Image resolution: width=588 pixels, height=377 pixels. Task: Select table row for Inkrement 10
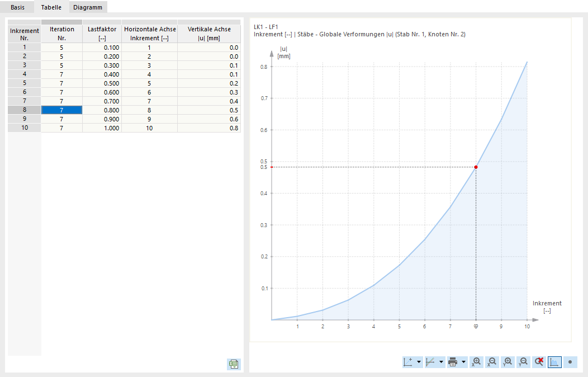[24, 128]
